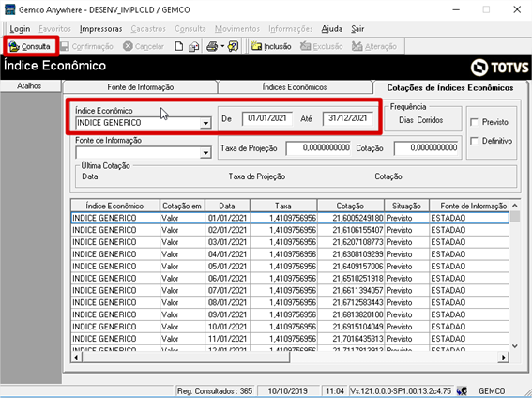This screenshot has height=398, width=532.
Task: Click cotação value 21,6106155407
Action: tap(351, 230)
